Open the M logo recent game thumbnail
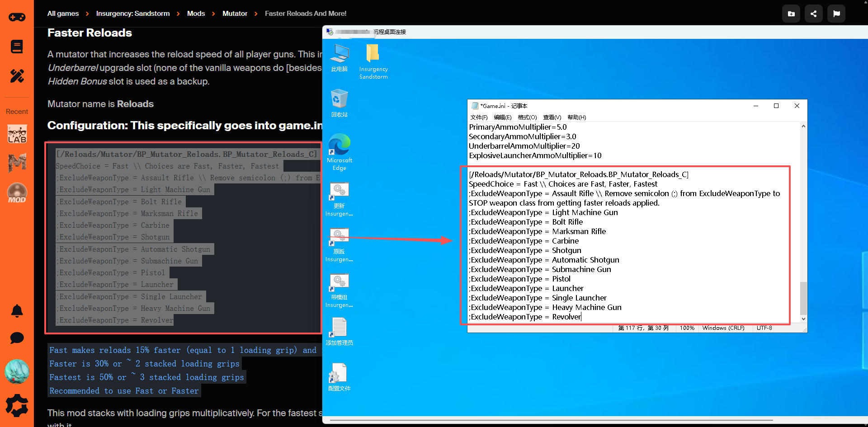This screenshot has width=868, height=427. [x=17, y=163]
